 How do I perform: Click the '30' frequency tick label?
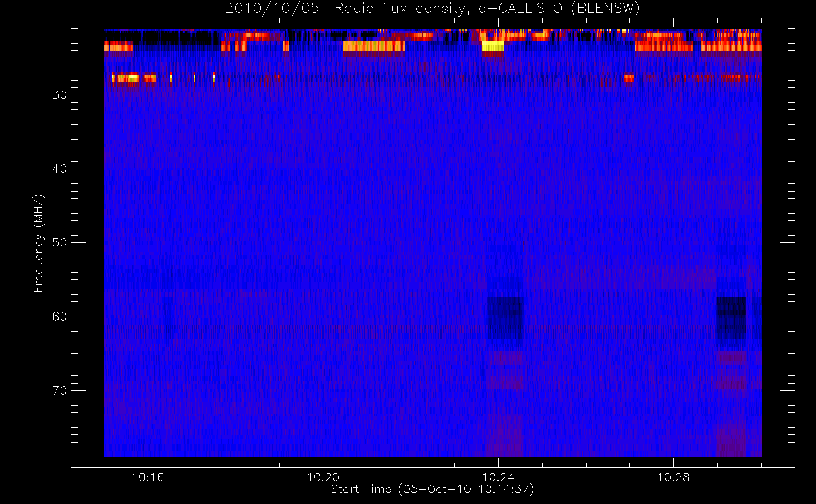pos(60,95)
